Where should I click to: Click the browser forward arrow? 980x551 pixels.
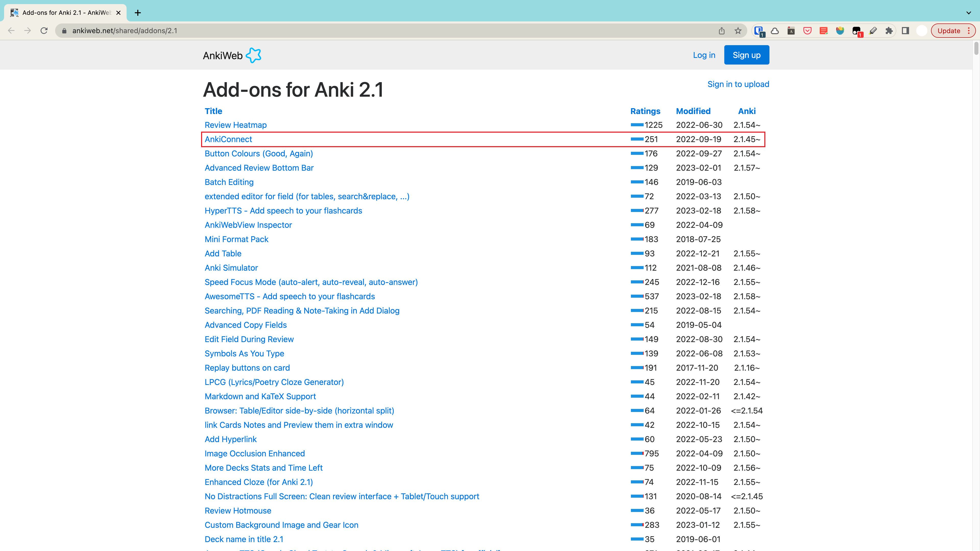tap(27, 31)
